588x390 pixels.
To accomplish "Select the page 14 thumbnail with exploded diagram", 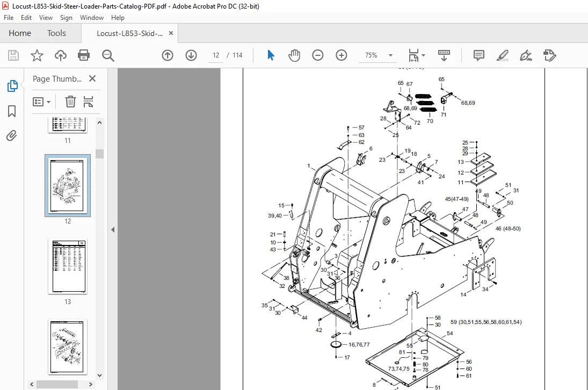I will 68,346.
